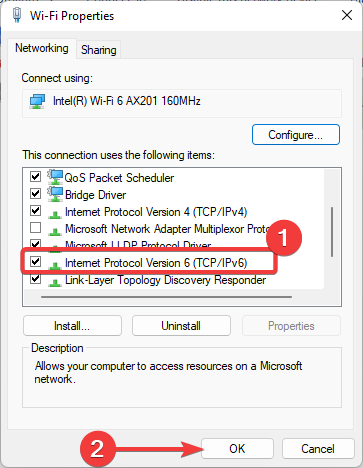Click the QoS Packet Scheduler icon
This screenshot has width=363, height=468.
pyautogui.click(x=55, y=177)
